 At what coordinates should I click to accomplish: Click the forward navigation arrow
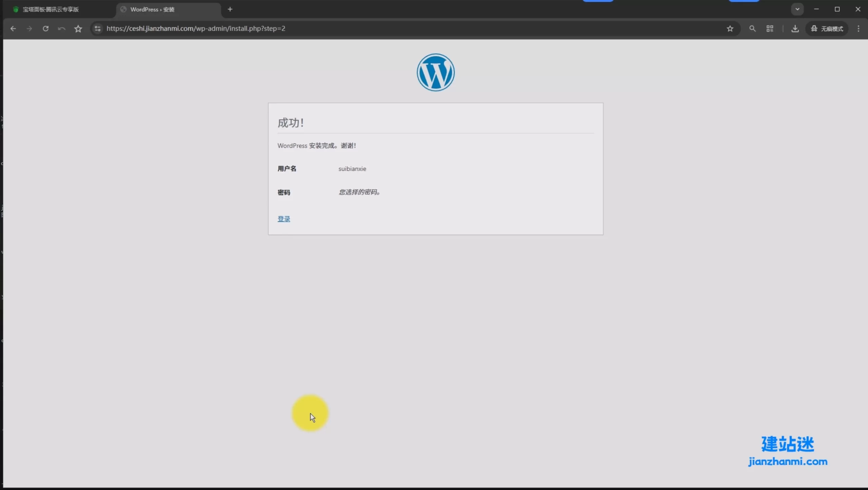(29, 29)
